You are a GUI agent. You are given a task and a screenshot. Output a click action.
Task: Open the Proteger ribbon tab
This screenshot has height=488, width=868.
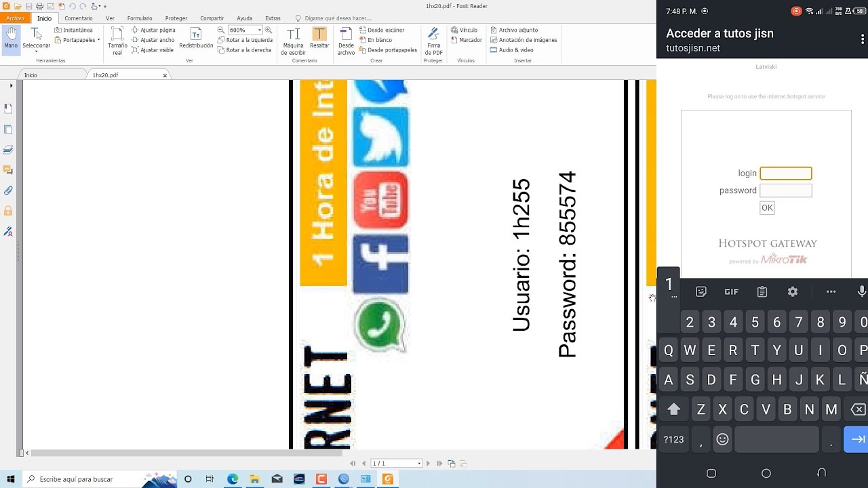(176, 18)
